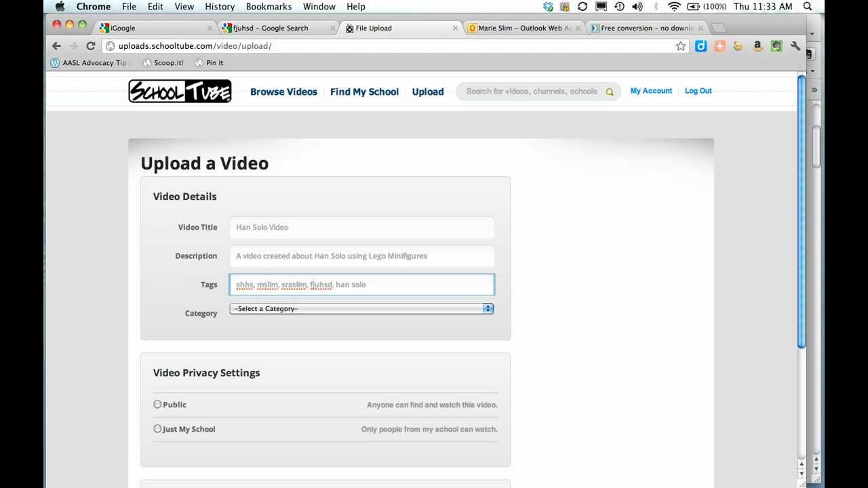Click the Upload link in the header

(x=428, y=91)
